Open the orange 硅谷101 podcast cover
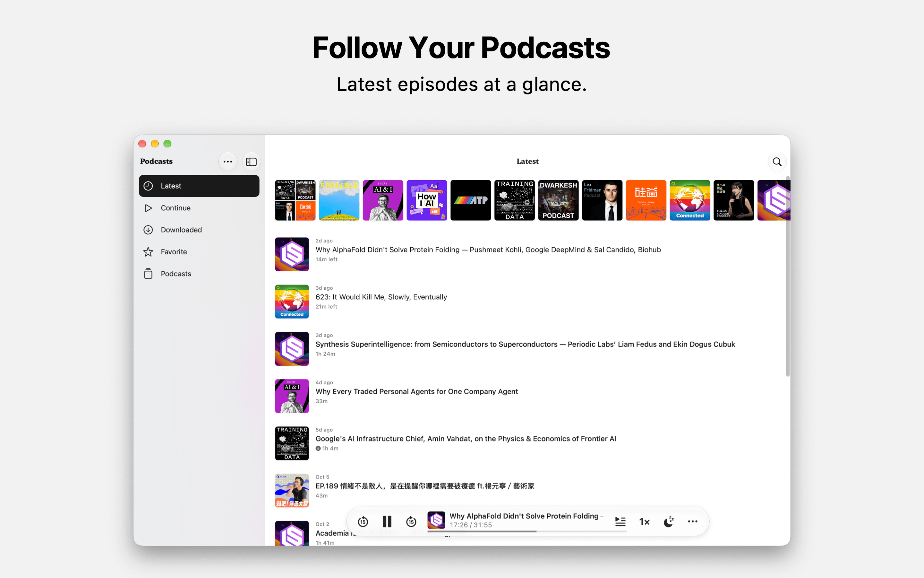Viewport: 924px width, 578px height. click(x=646, y=200)
